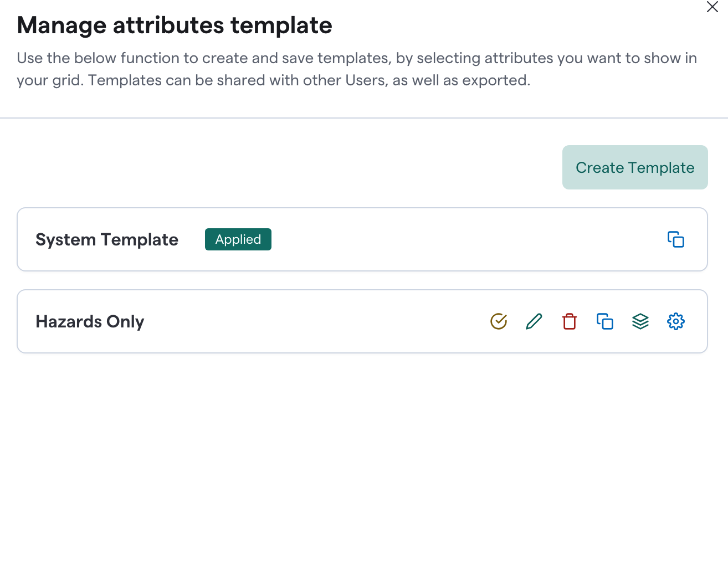
Task: Delete the Hazards Only template
Action: [x=570, y=321]
